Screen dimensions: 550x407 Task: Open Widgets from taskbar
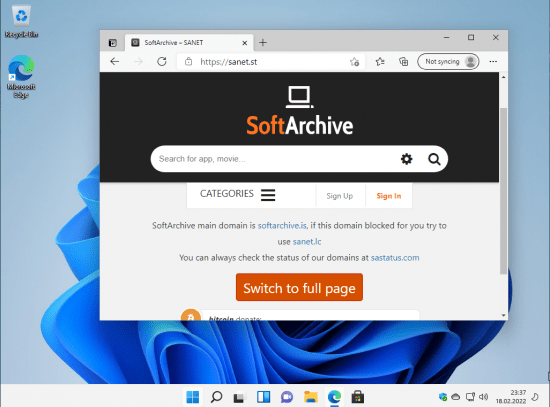(263, 397)
